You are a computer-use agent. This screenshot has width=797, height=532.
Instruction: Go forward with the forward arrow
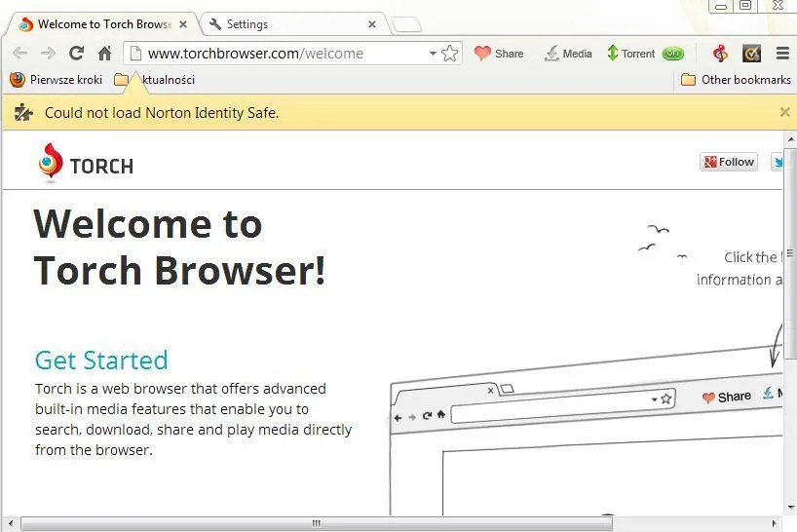point(49,54)
